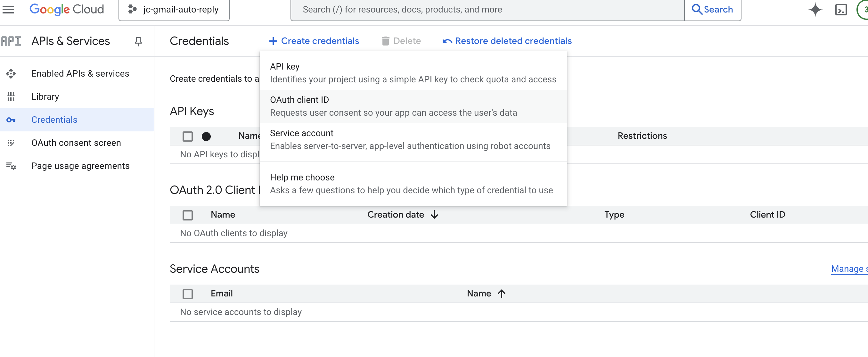868x357 pixels.
Task: Click the Restrictions column header
Action: pos(642,136)
